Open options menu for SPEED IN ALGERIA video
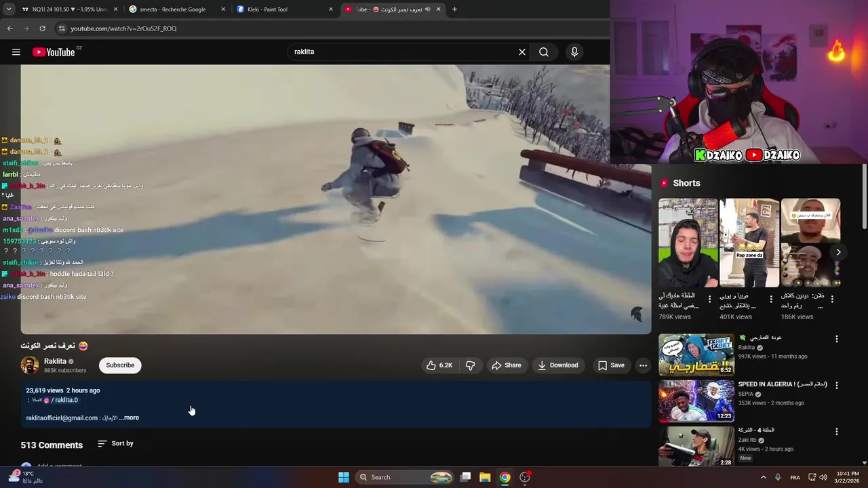The width and height of the screenshot is (868, 488). 836,385
